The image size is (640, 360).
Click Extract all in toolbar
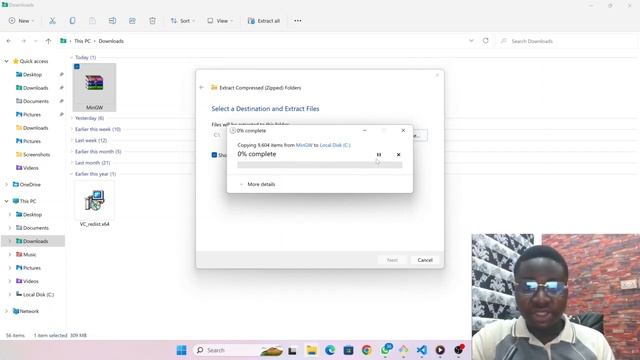pyautogui.click(x=264, y=21)
